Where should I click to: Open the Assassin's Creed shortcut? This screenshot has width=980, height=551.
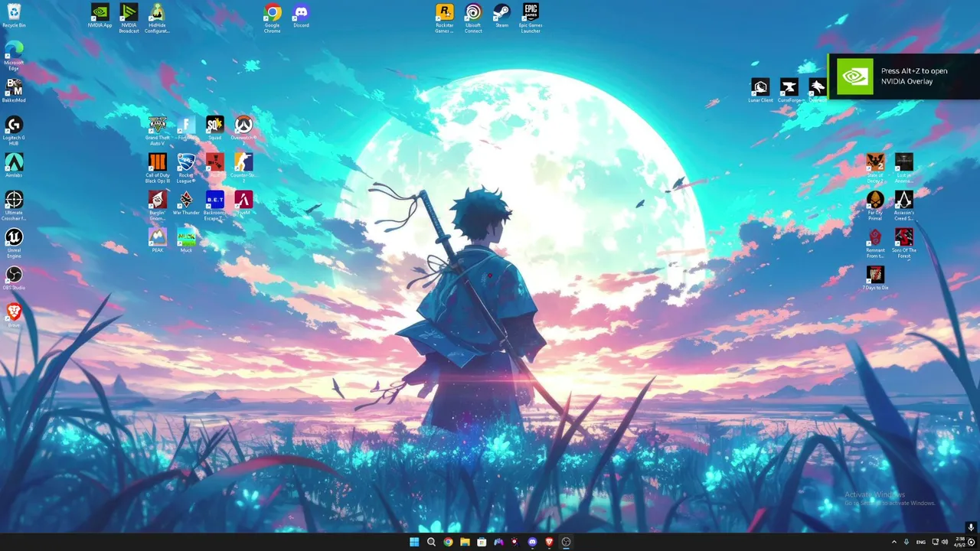point(903,205)
